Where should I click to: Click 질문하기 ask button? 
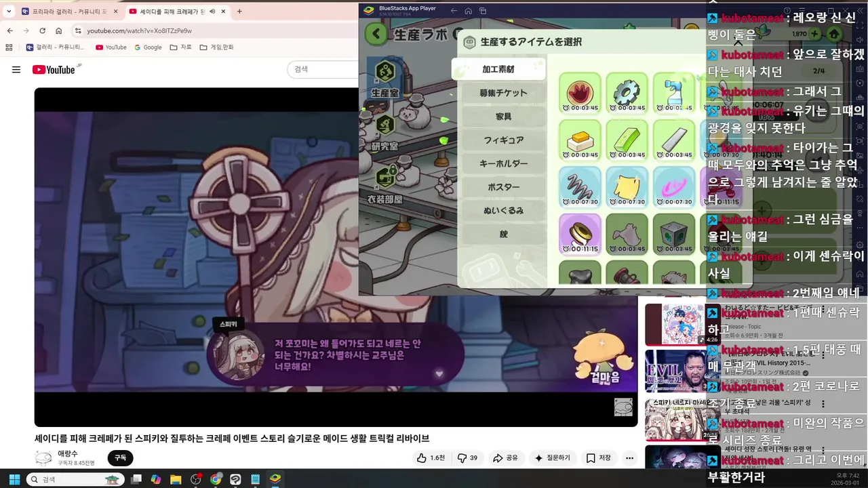[552, 458]
